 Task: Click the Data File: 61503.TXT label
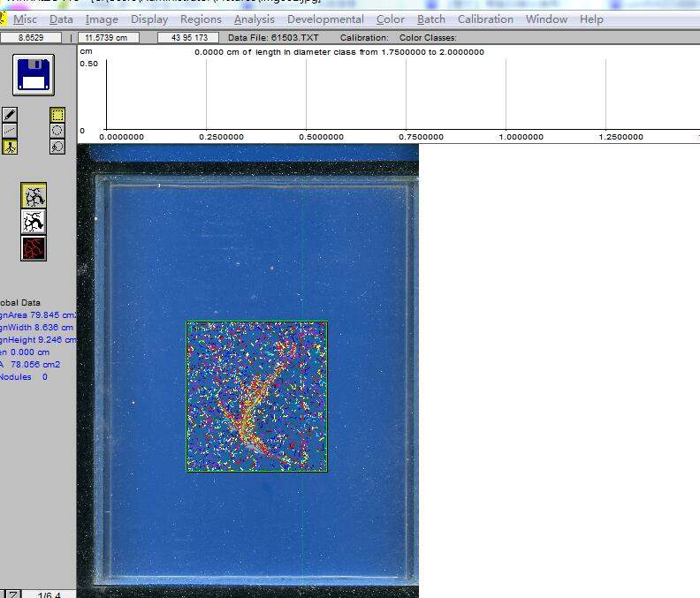click(273, 38)
